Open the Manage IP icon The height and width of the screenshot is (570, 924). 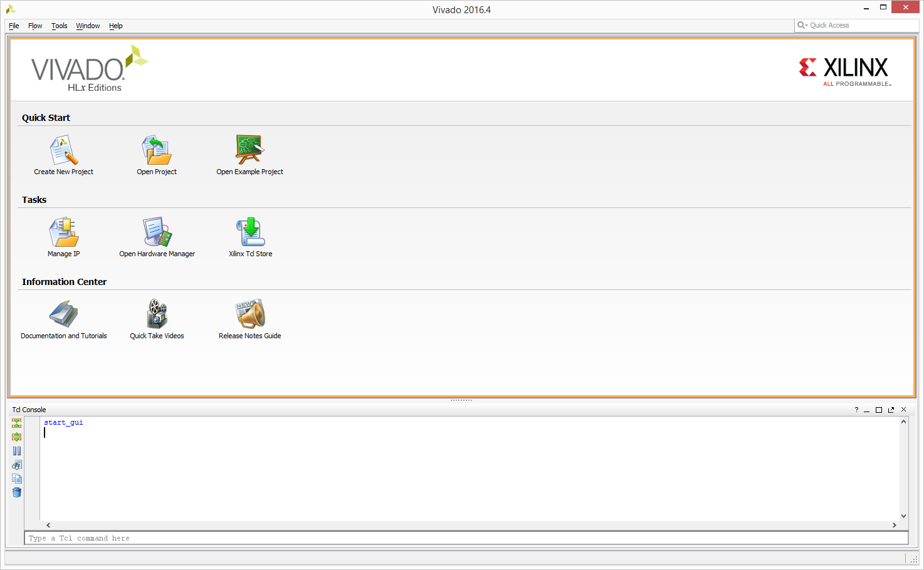click(x=63, y=232)
